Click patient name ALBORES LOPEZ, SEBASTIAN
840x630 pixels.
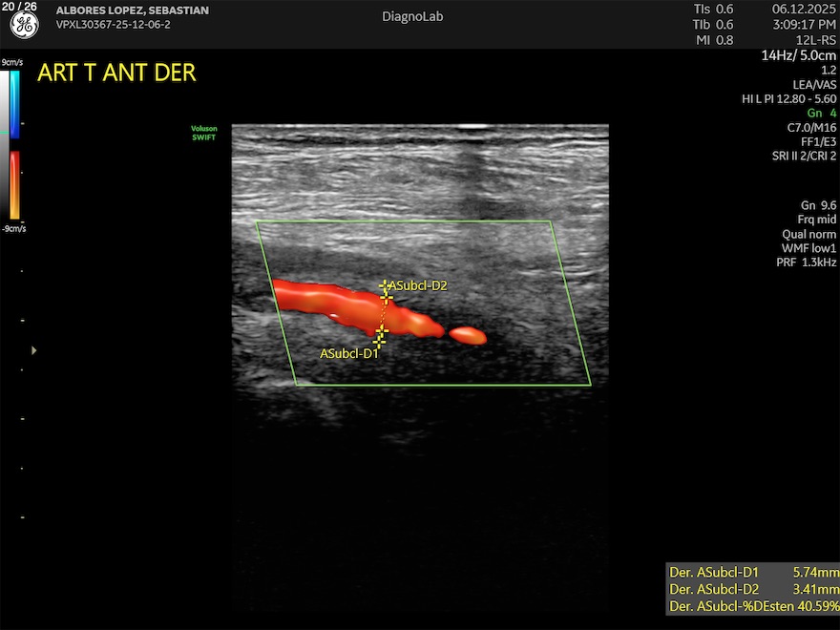(132, 10)
